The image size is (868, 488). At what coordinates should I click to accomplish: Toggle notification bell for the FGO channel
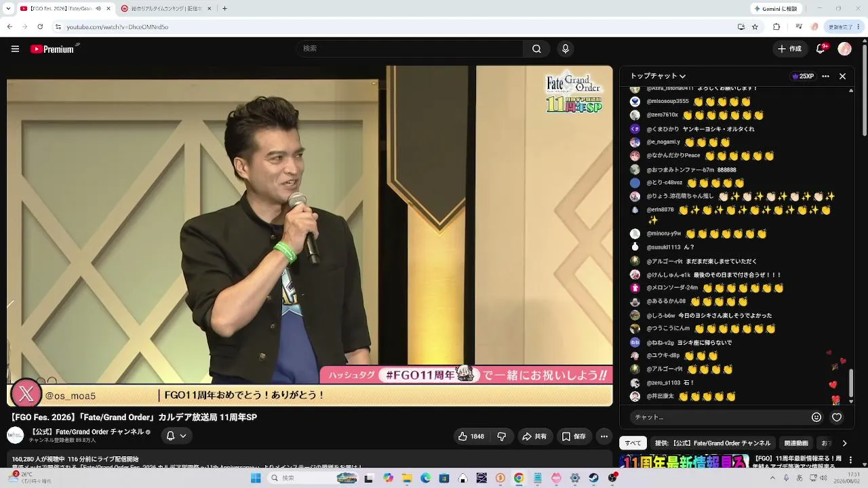(x=176, y=436)
